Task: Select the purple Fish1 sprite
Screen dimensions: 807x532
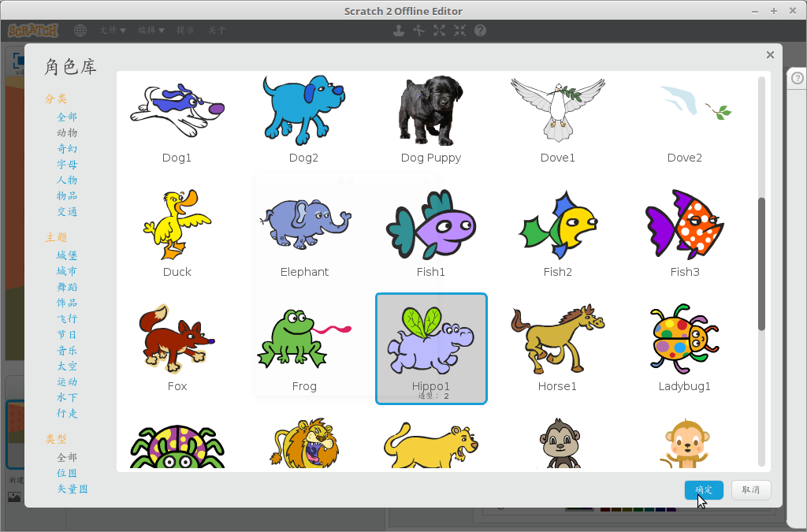Action: 431,234
